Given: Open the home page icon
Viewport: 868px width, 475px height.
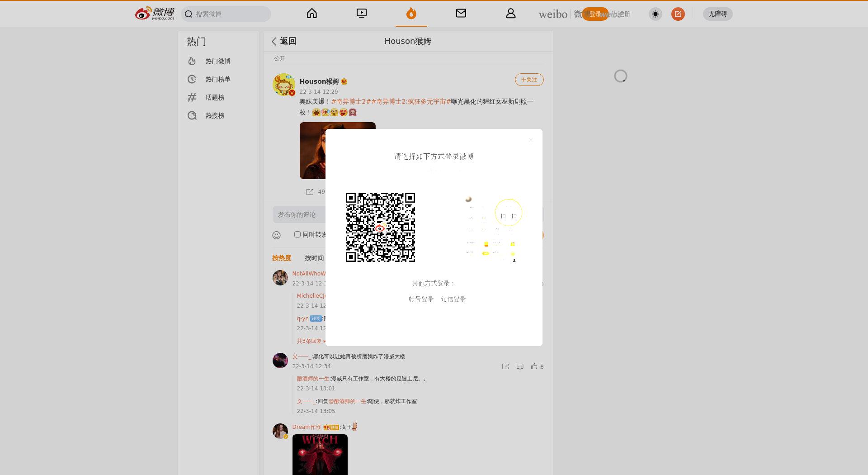Looking at the screenshot, I should (x=312, y=14).
